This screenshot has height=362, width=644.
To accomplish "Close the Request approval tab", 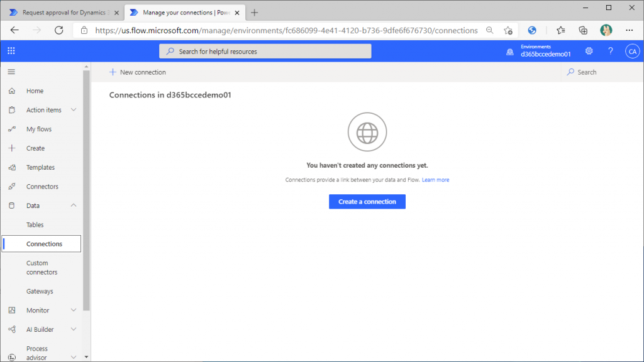I will coord(116,13).
